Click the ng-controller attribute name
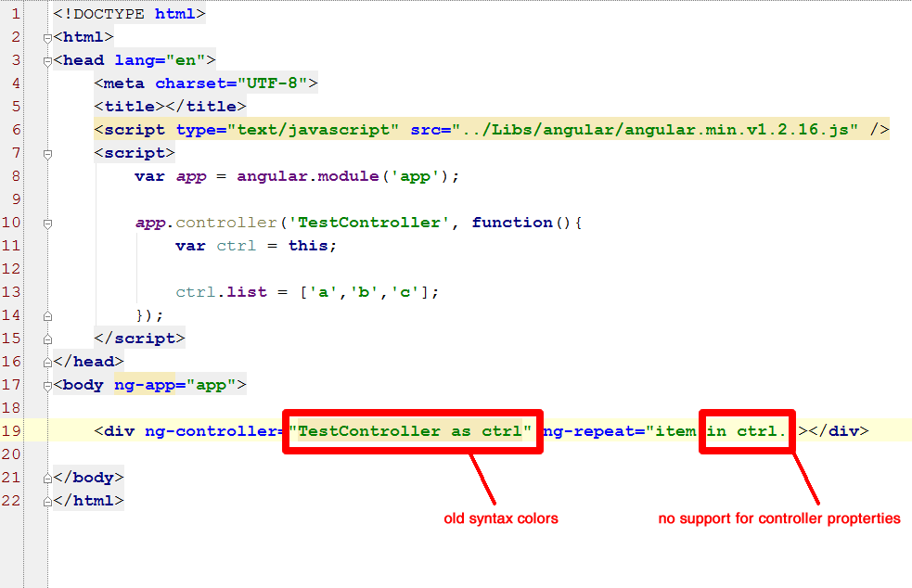The image size is (912, 588). point(211,431)
